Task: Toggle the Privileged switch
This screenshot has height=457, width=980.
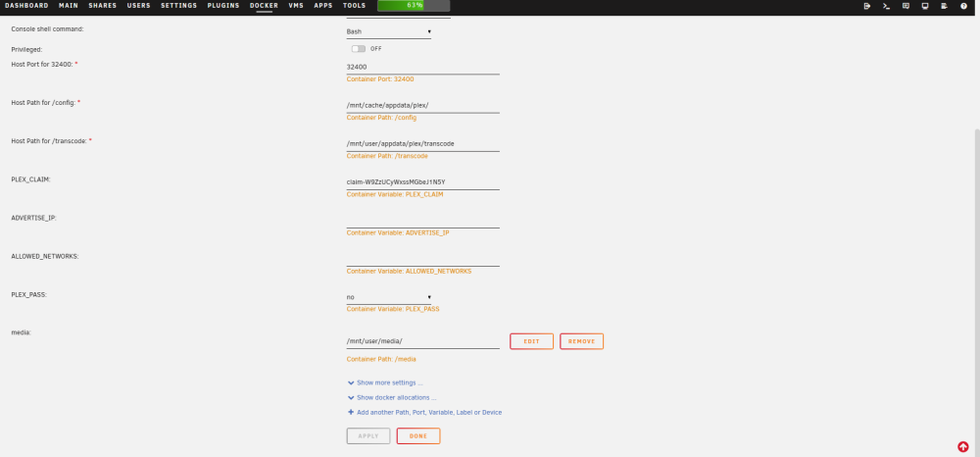Action: [x=358, y=49]
